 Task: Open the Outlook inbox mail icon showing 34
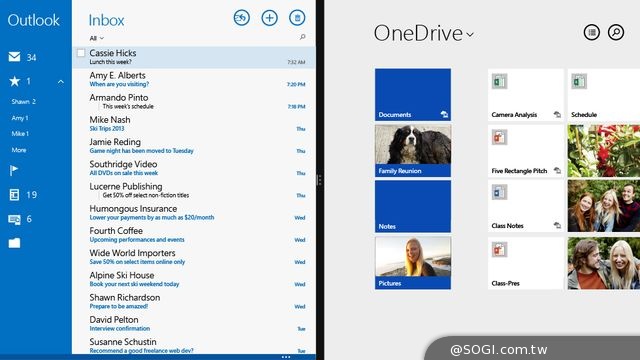(14, 57)
